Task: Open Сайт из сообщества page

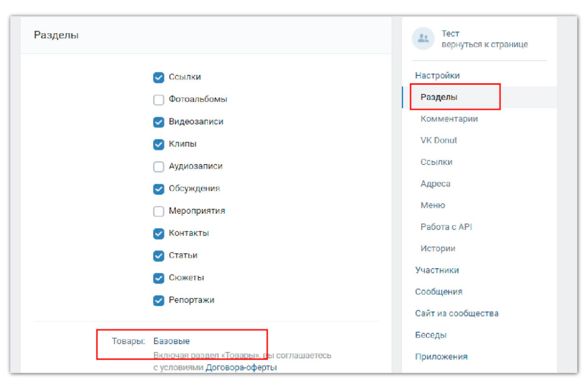Action: coord(457,313)
